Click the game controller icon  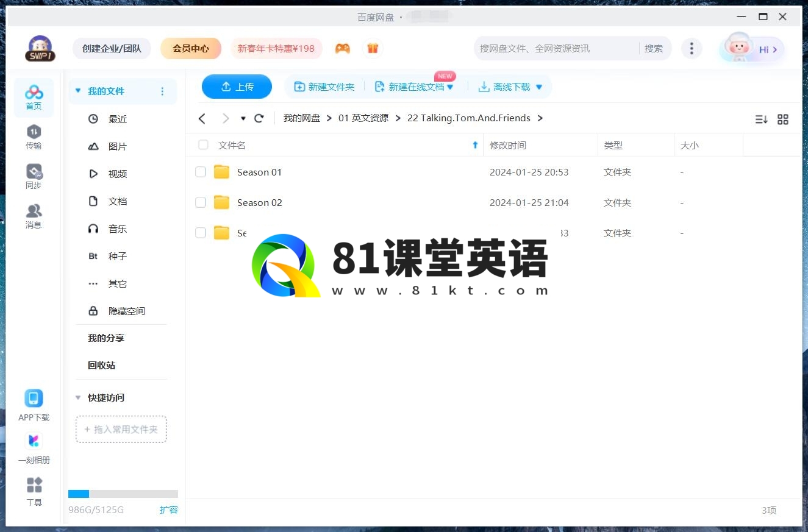[x=343, y=48]
